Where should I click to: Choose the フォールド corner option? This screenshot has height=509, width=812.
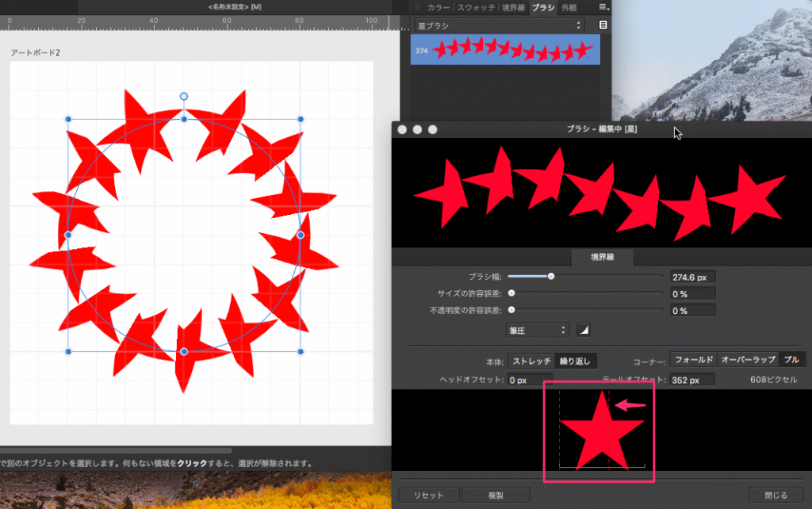coord(694,360)
